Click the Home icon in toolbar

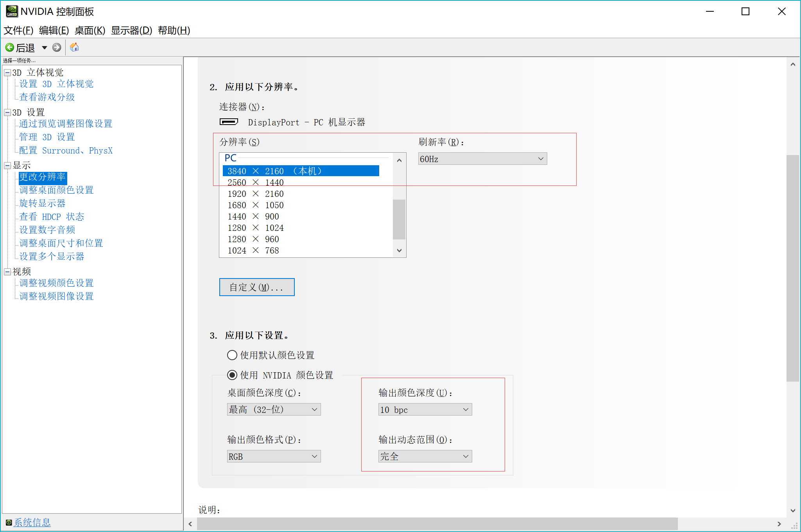[x=74, y=48]
